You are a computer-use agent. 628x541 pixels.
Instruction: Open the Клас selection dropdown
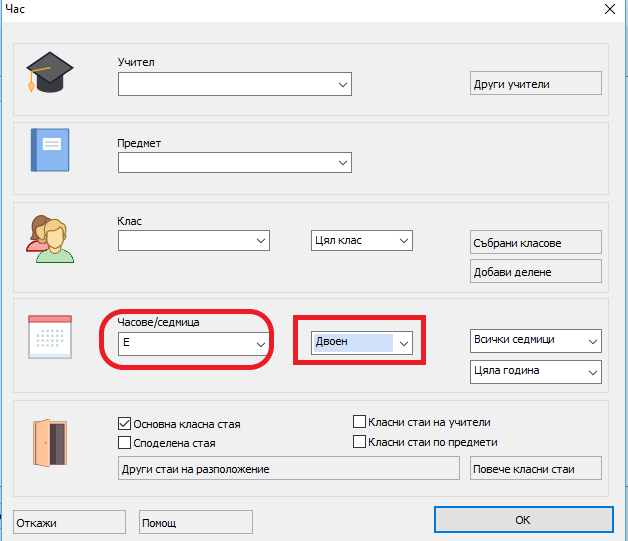tap(261, 241)
